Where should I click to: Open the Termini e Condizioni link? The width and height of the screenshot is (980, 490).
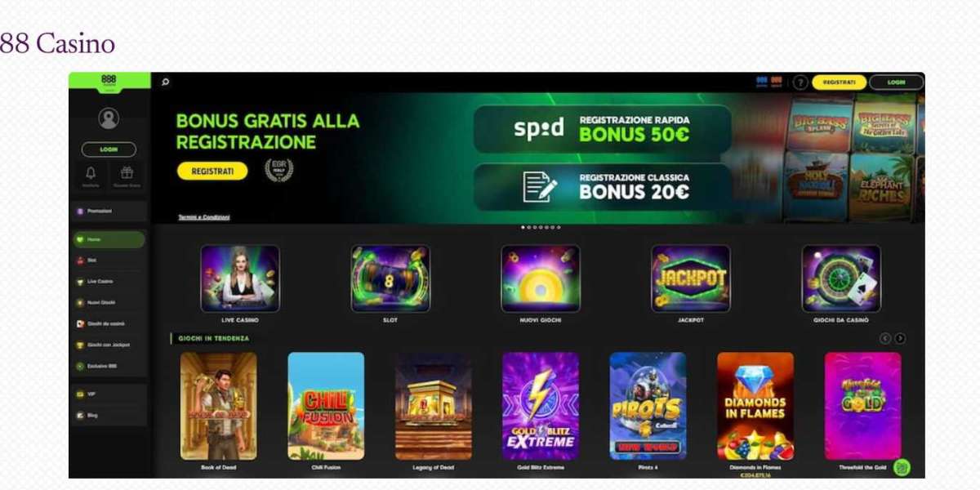(x=204, y=217)
